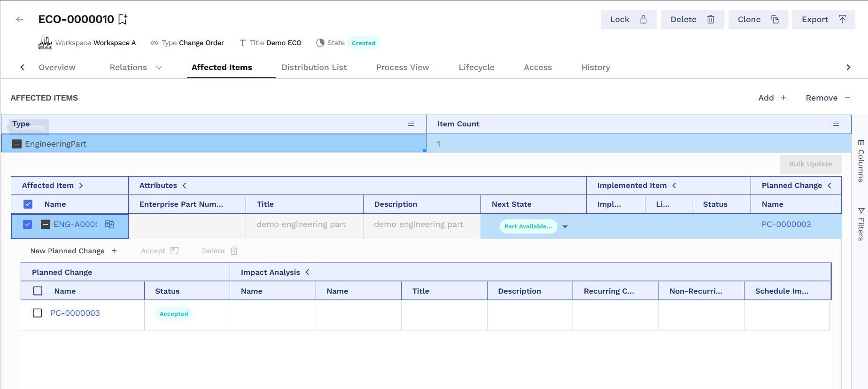This screenshot has height=389, width=868.
Task: Collapse the EngineeringPart group row
Action: point(17,144)
